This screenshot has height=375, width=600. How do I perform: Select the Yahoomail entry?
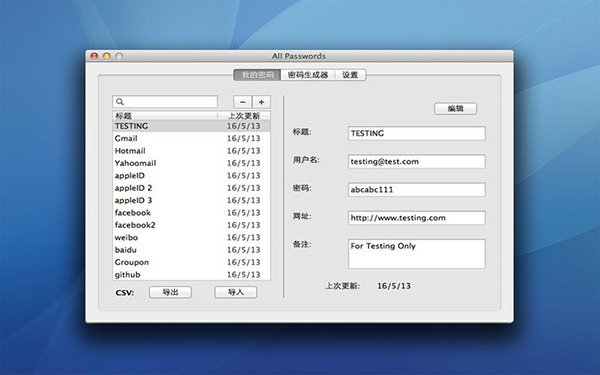click(191, 163)
